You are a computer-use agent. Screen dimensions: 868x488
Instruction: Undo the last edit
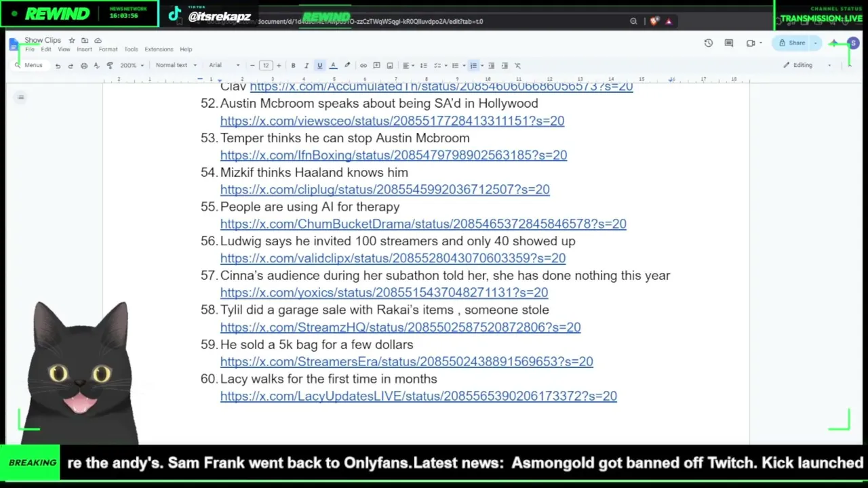(58, 66)
